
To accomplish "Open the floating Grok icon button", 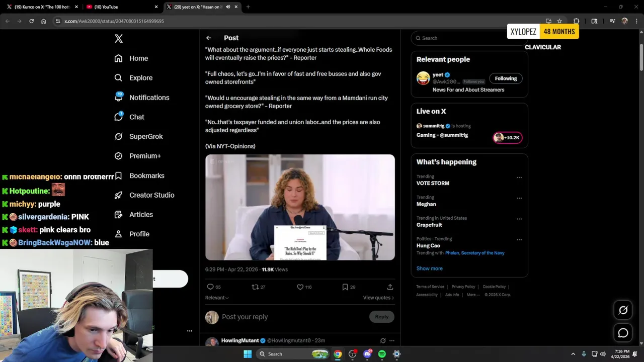I will point(623,310).
